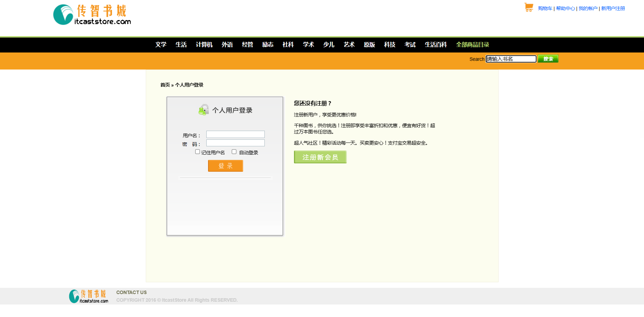Focus the 用户名 input field

click(236, 135)
